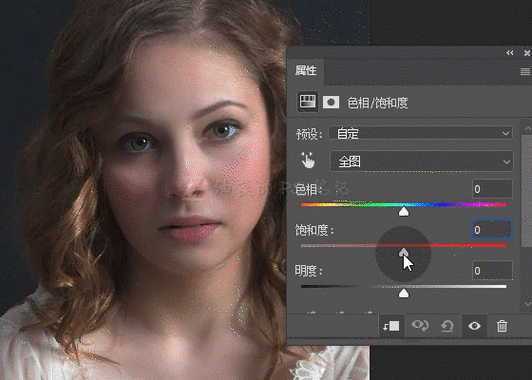Click the 明度 value input field

coord(492,270)
